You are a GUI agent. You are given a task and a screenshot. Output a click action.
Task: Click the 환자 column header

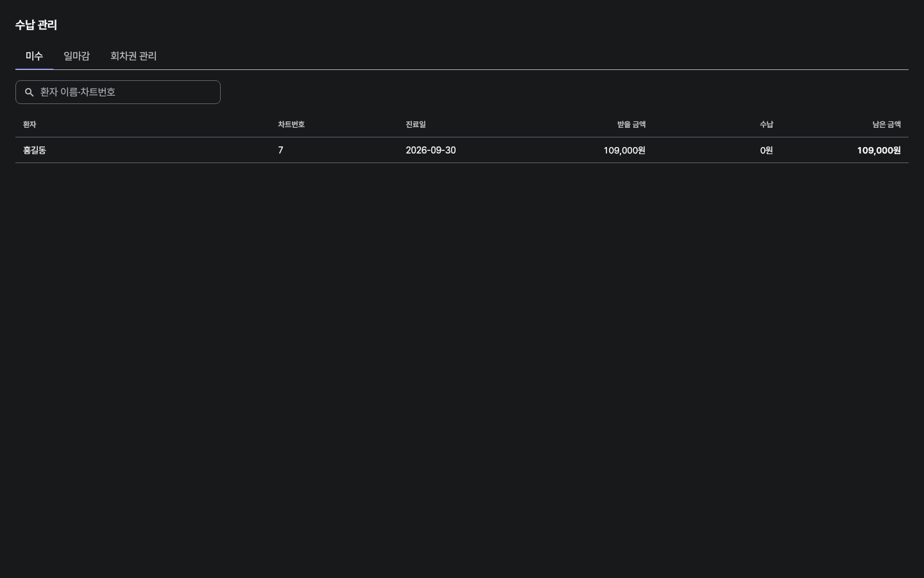[x=30, y=125]
